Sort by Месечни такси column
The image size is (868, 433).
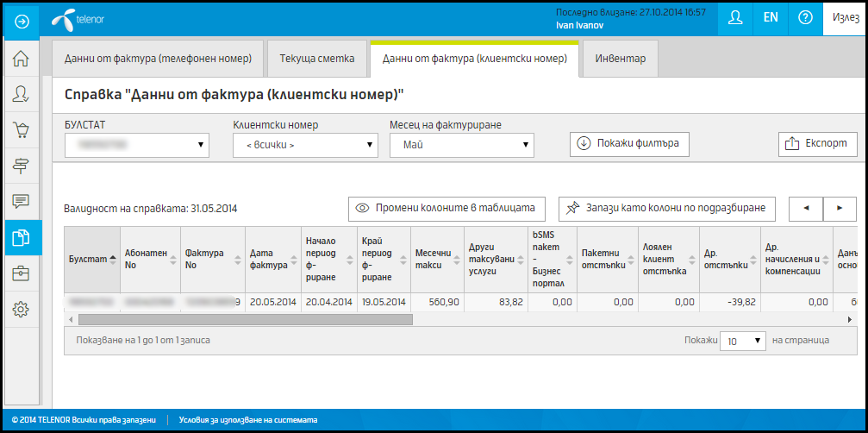[437, 259]
